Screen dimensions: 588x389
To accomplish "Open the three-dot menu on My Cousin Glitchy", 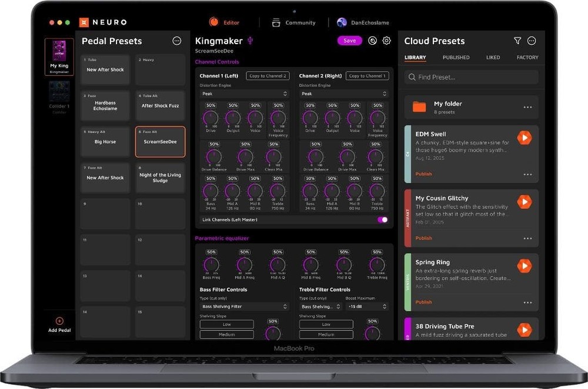I will (527, 238).
